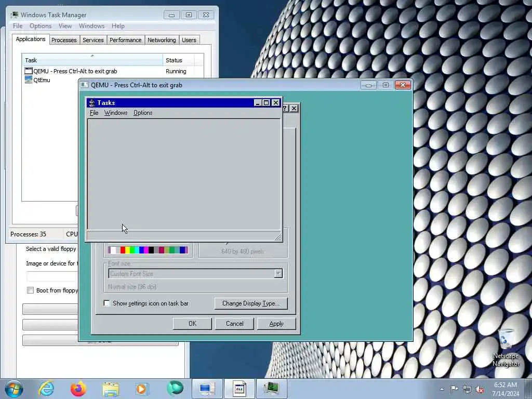The width and height of the screenshot is (532, 399).
Task: Switch to the Services tab
Action: click(x=93, y=40)
